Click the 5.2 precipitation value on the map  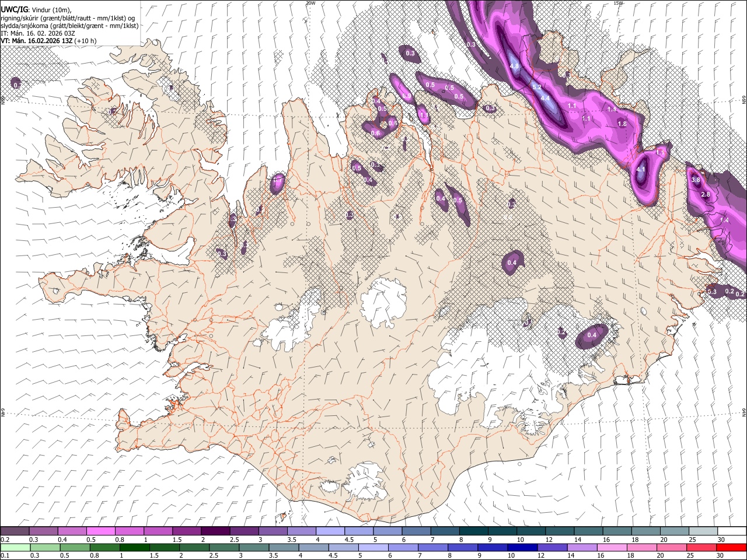pos(537,87)
